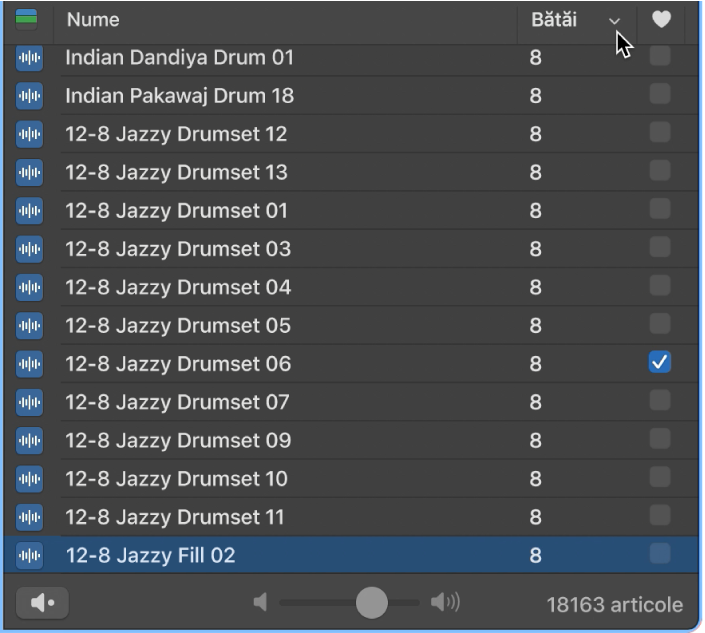Click waveform icon beside 12-8 Jazzy Drumset 12
The image size is (705, 633).
[x=30, y=134]
